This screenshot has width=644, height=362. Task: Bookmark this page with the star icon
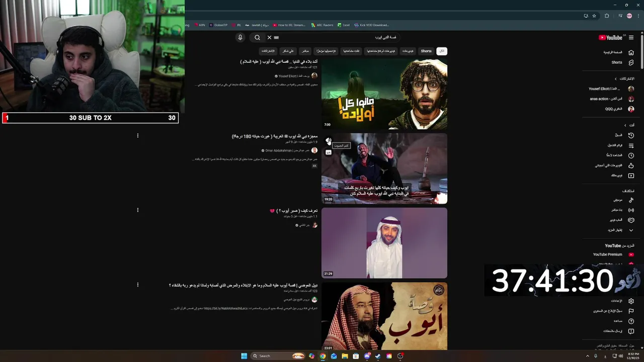pos(594,16)
